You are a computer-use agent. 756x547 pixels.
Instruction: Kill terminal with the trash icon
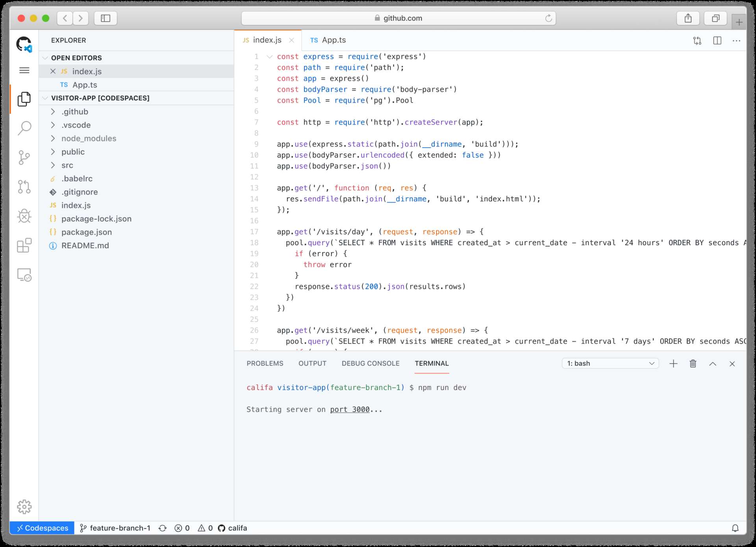click(693, 364)
